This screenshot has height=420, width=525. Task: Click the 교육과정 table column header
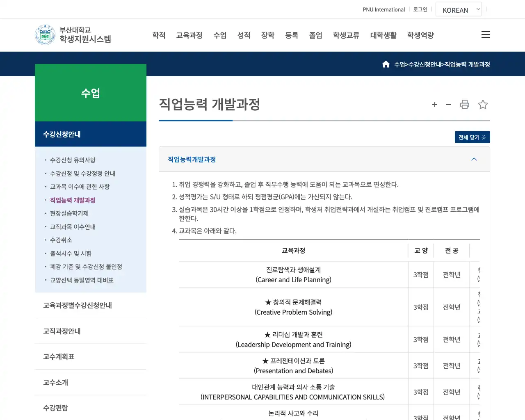point(293,250)
